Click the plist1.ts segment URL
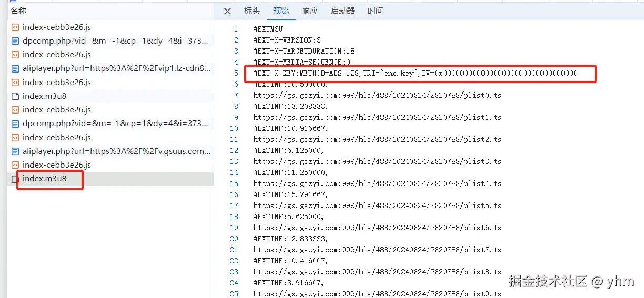 coord(377,117)
